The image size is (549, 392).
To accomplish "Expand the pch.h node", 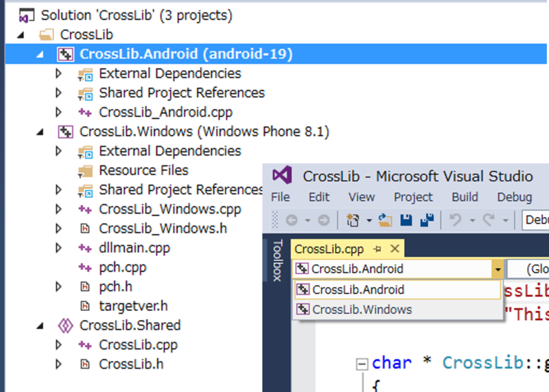I will tap(58, 286).
